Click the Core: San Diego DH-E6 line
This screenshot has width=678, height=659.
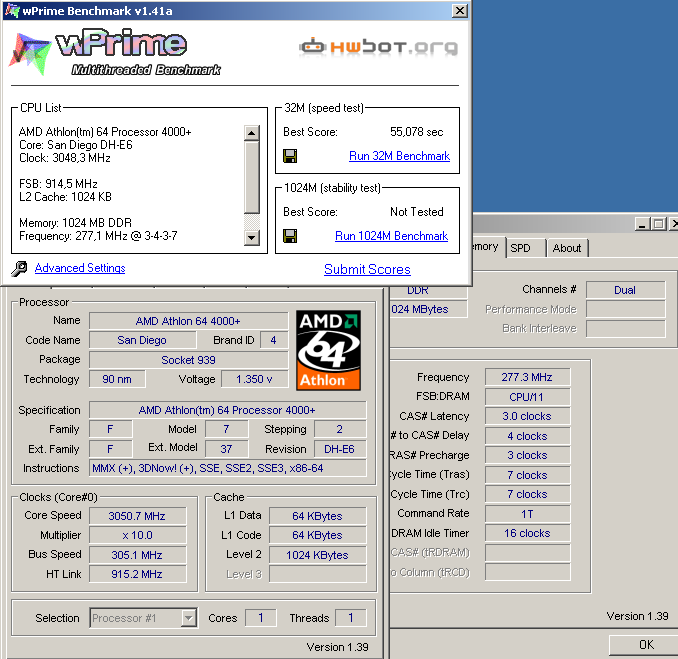76,145
